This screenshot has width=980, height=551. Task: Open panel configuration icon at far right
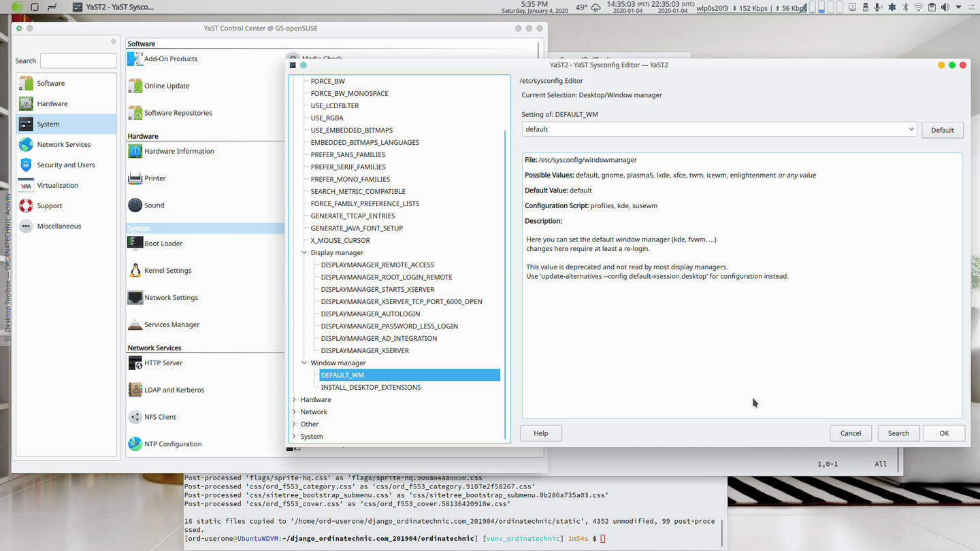pos(973,7)
